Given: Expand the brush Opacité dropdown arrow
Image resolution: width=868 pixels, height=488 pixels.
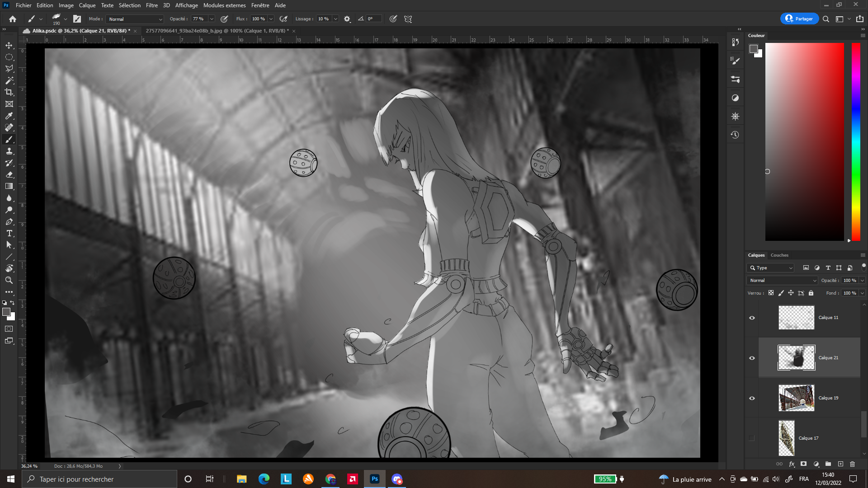Looking at the screenshot, I should (x=212, y=19).
